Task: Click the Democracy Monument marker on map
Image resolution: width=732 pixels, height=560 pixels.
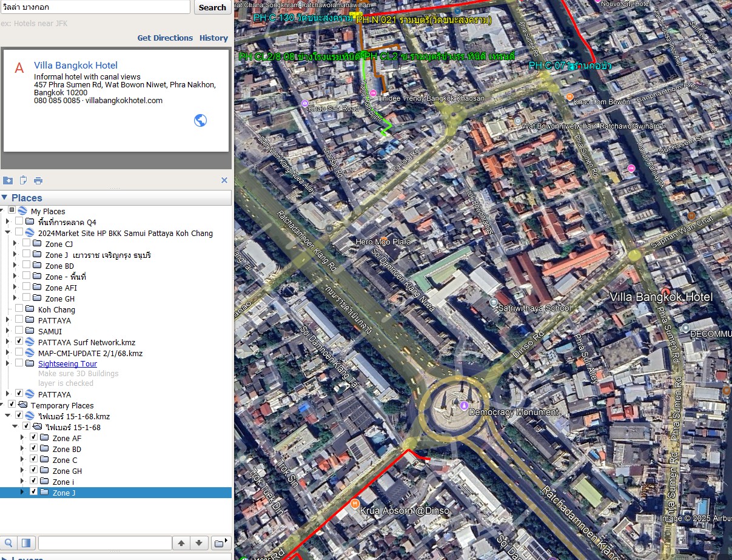Action: tap(465, 405)
